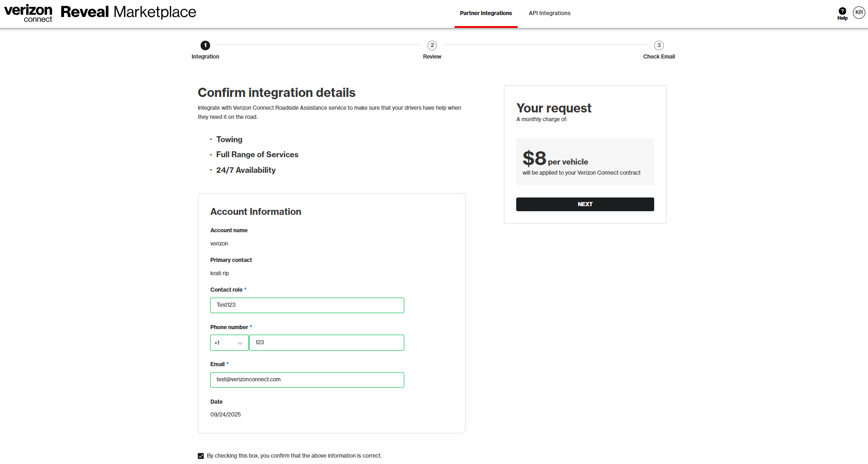Click the Full Range of Services item
This screenshot has width=868, height=464.
click(x=257, y=155)
